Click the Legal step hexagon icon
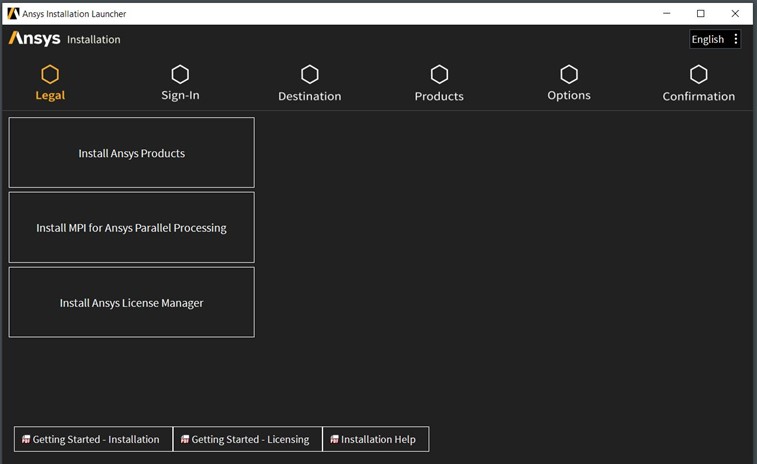Viewport: 757px width, 464px height. pyautogui.click(x=50, y=74)
